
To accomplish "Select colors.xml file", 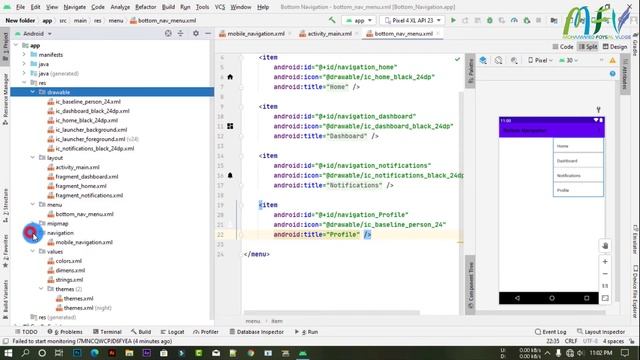I will (x=69, y=261).
